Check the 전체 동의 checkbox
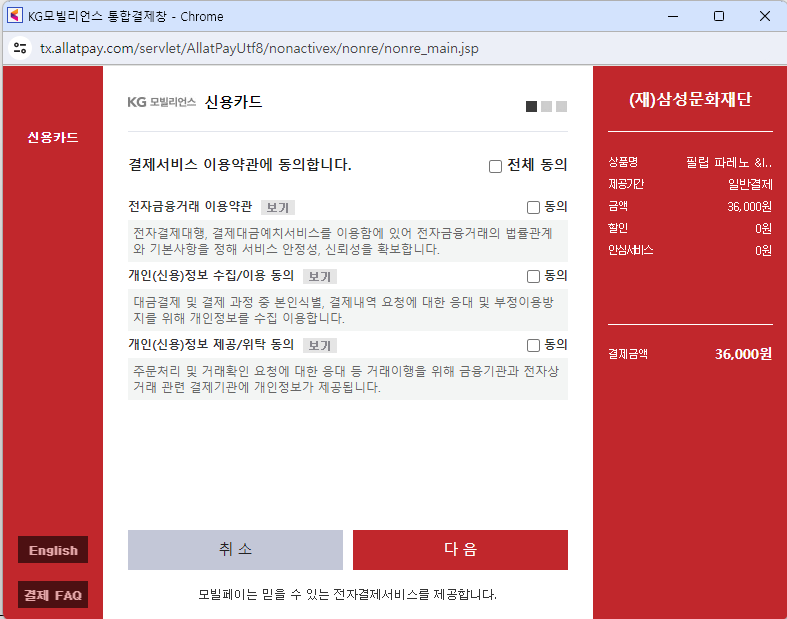 pyautogui.click(x=495, y=166)
